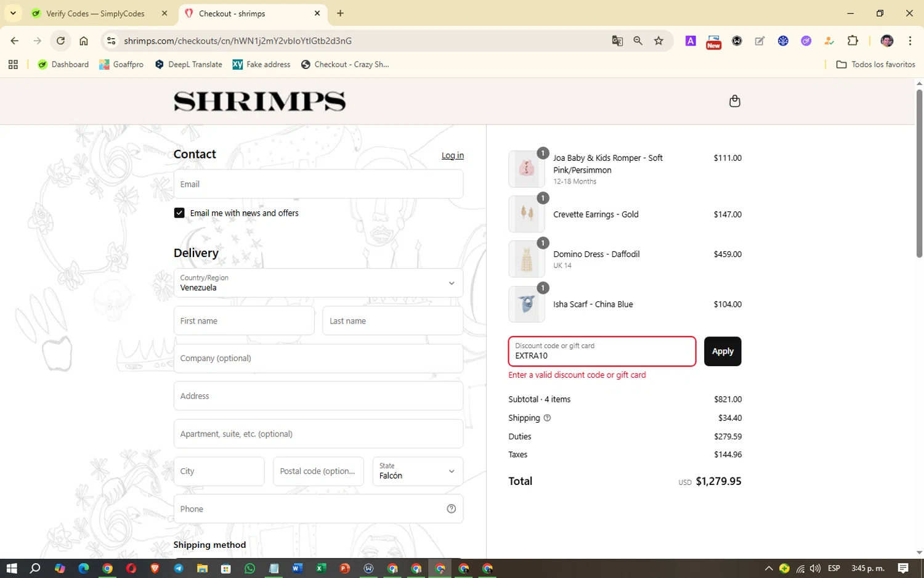Viewport: 924px width, 578px height.
Task: Open the tab search chevron in Chrome
Action: click(x=13, y=13)
